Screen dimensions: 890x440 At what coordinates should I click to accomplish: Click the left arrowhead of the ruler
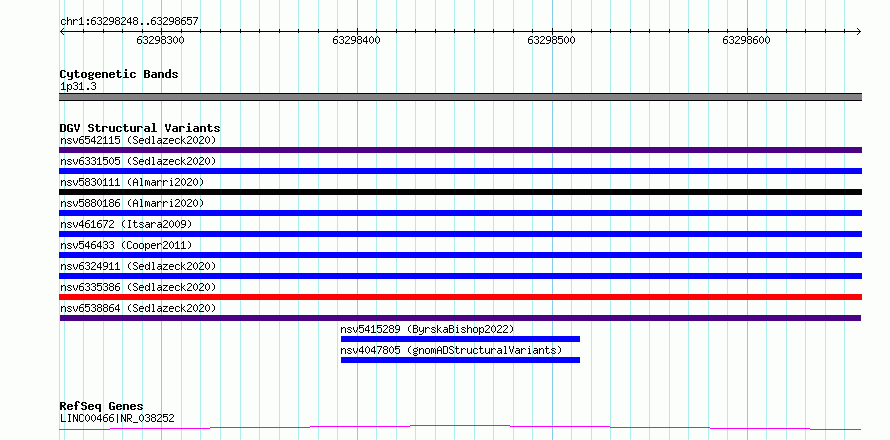click(62, 31)
